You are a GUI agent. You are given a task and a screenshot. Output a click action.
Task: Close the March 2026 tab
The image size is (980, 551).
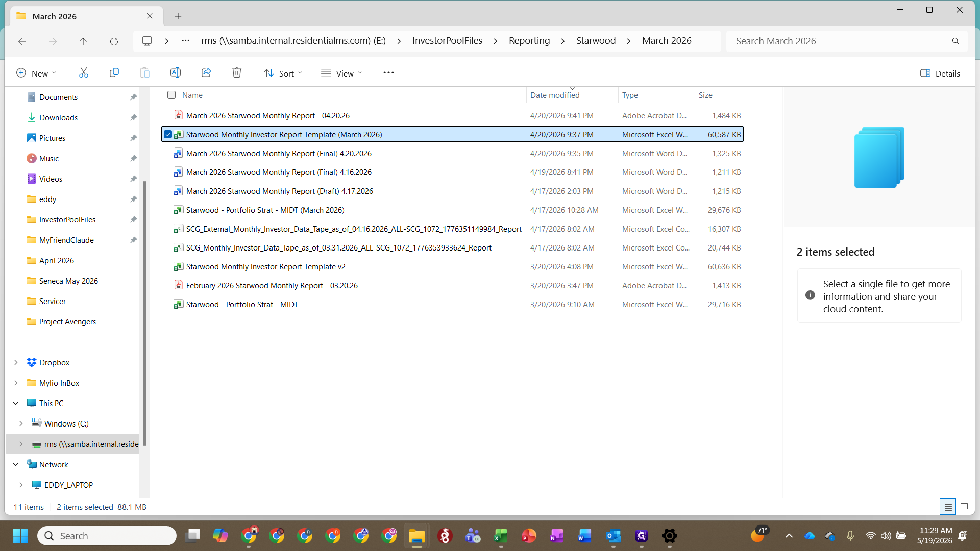tap(150, 16)
